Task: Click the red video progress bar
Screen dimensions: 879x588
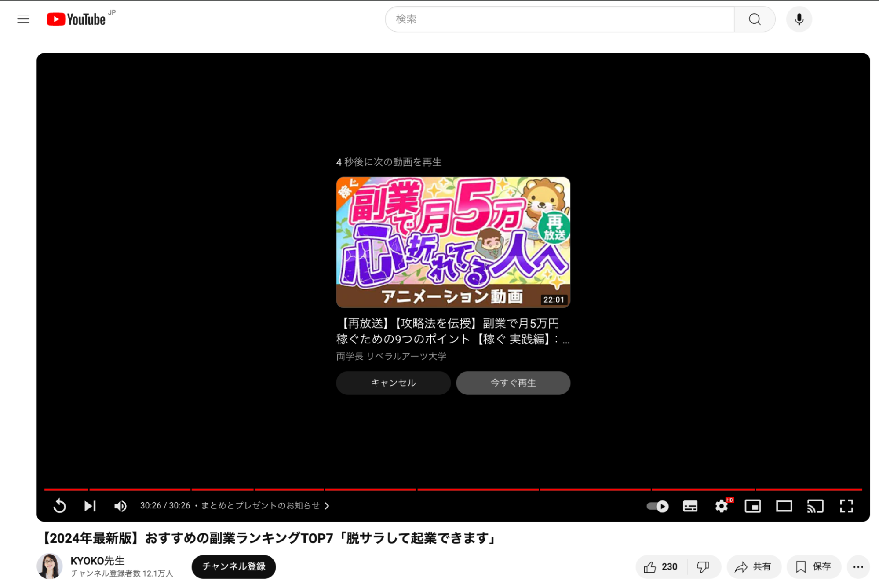Action: 453,489
